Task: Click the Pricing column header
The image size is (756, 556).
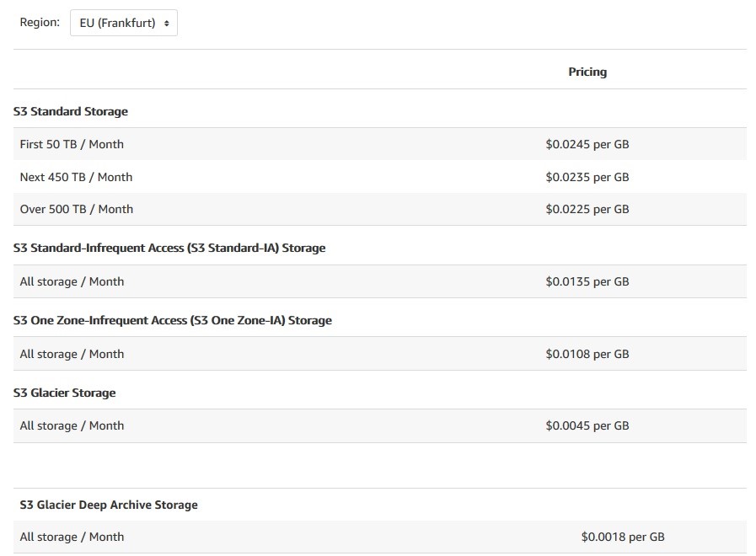Action: coord(587,72)
